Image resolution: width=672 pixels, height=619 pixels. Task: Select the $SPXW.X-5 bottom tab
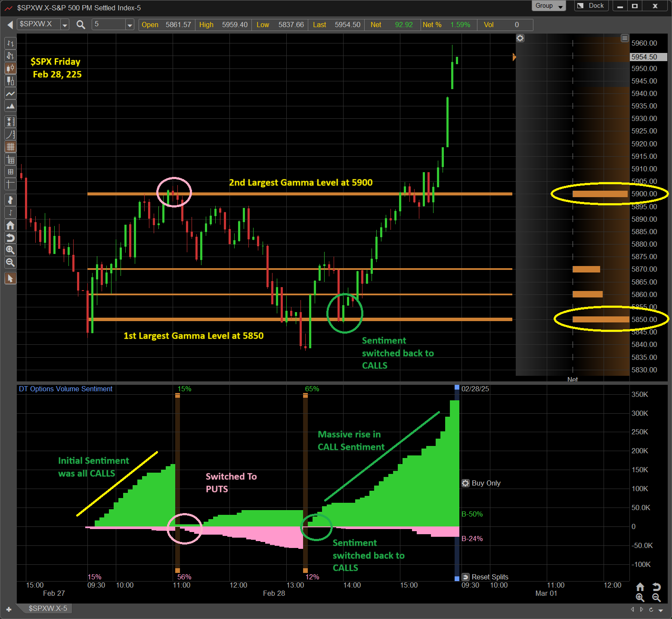point(48,609)
